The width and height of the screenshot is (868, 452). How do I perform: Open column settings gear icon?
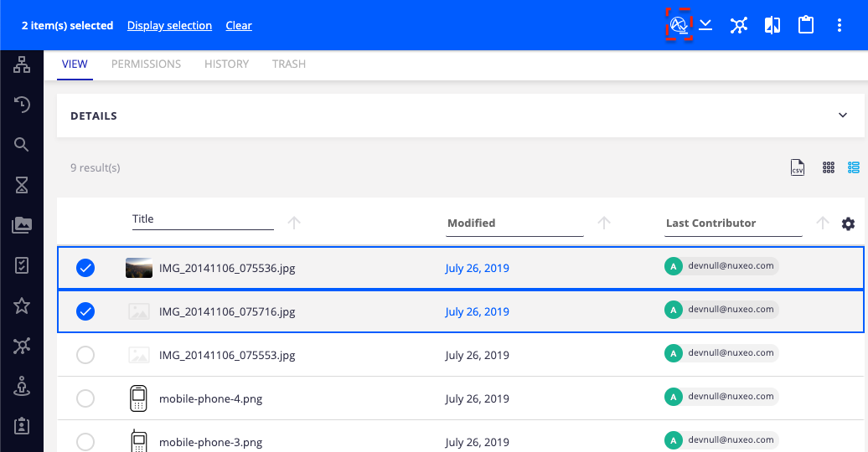pyautogui.click(x=848, y=223)
